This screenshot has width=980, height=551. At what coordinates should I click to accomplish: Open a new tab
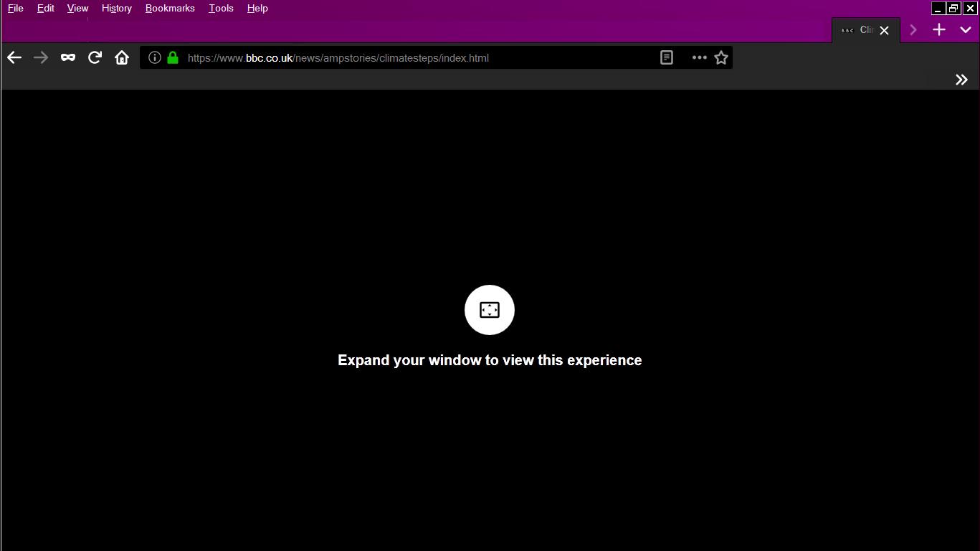point(939,29)
